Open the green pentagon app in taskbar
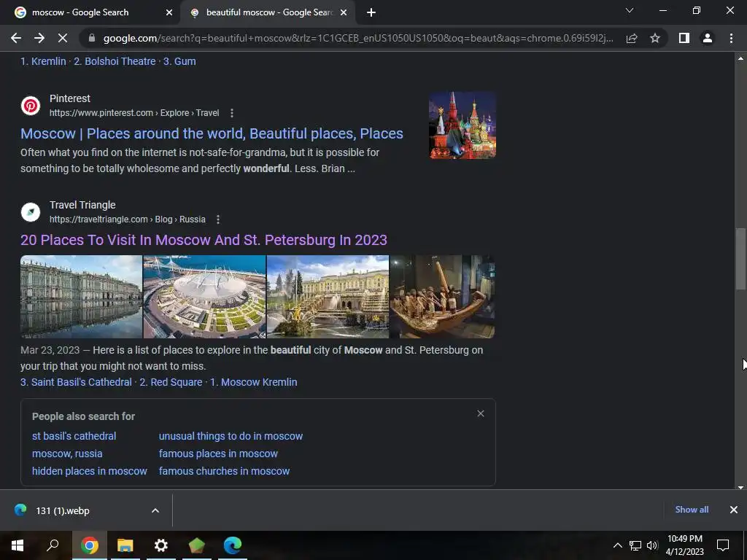This screenshot has height=560, width=747. tap(197, 545)
